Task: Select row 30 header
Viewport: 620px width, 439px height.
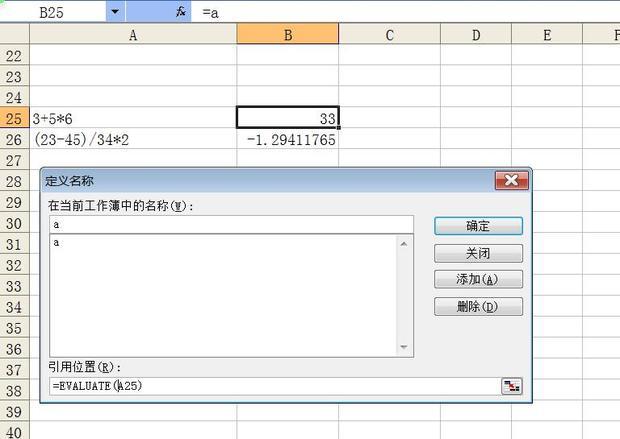Action: tap(15, 223)
